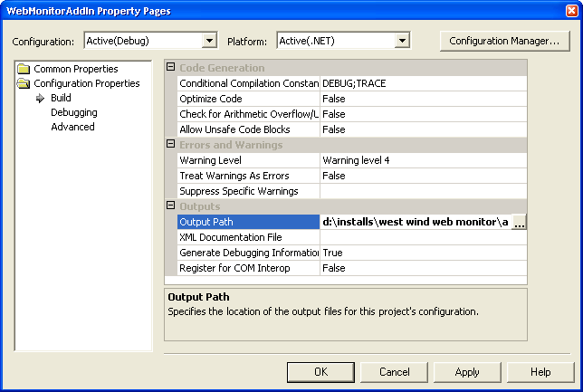Click the Output Path value field

pyautogui.click(x=415, y=222)
